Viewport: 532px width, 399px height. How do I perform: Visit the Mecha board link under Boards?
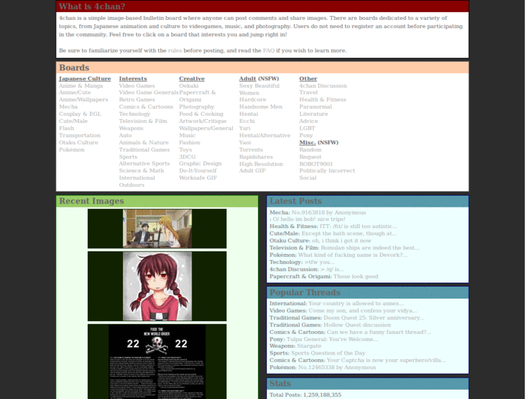click(68, 106)
